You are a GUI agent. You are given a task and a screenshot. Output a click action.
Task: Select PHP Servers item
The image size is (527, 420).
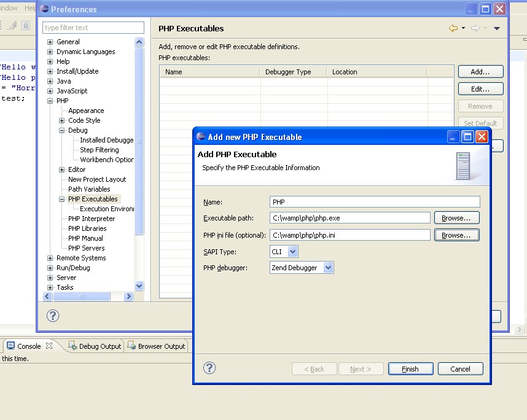[87, 248]
